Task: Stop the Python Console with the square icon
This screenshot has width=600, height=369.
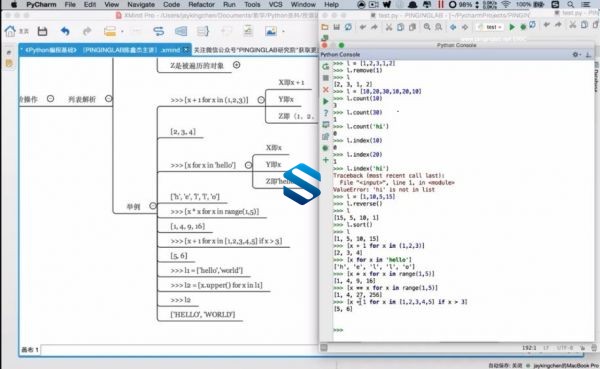Action: (326, 78)
